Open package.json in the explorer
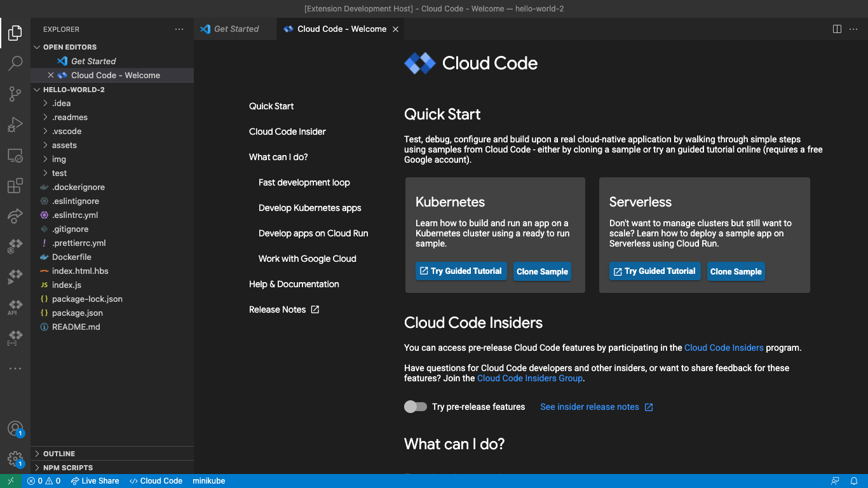 pyautogui.click(x=112, y=313)
